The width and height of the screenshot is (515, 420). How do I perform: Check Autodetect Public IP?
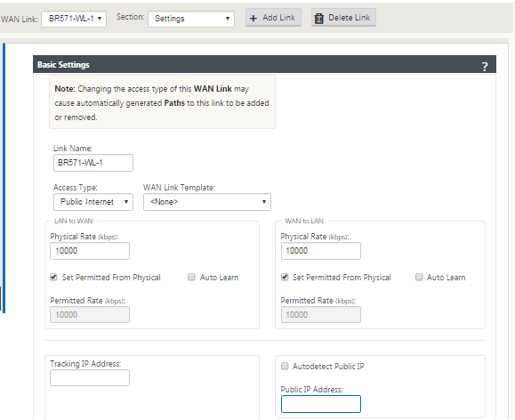285,366
